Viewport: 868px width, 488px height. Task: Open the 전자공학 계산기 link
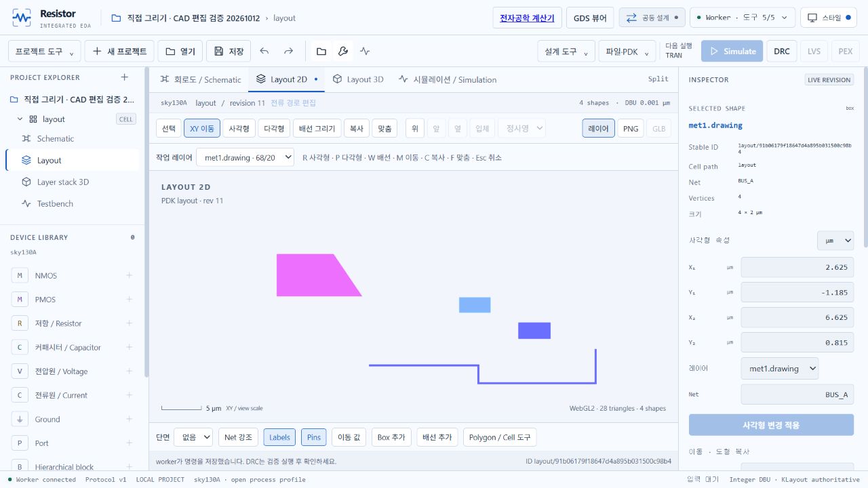[x=527, y=18]
